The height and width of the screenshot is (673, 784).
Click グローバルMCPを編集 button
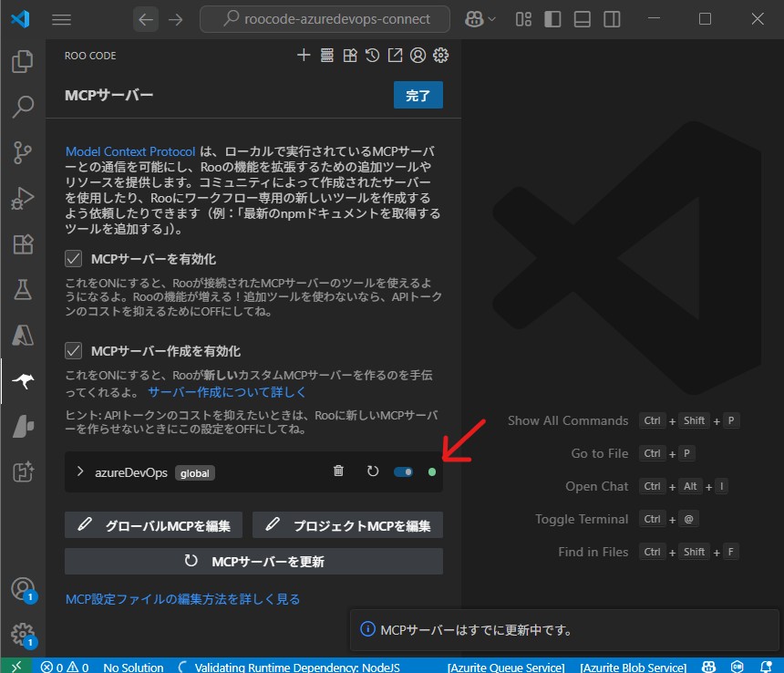point(153,525)
